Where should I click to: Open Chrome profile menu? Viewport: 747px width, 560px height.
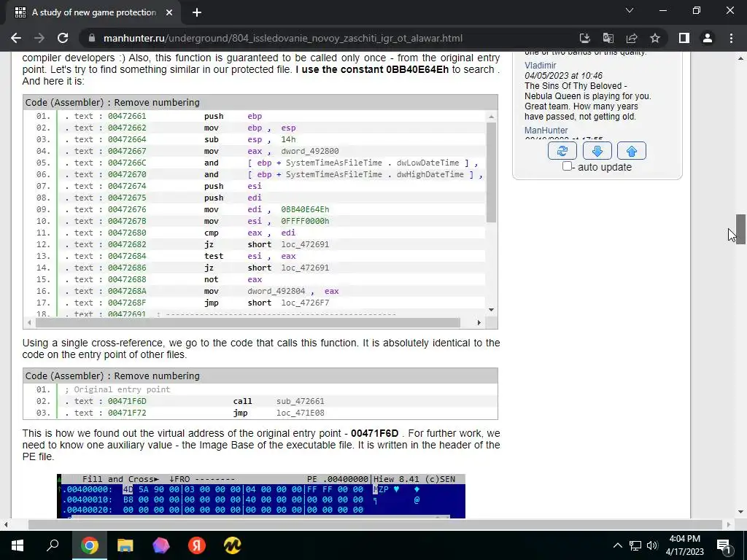(x=708, y=38)
